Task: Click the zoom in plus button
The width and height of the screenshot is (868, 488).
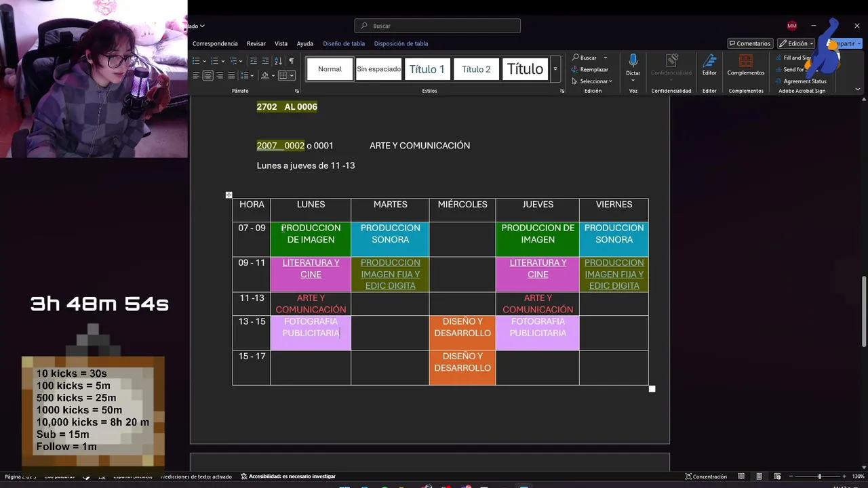Action: click(844, 476)
